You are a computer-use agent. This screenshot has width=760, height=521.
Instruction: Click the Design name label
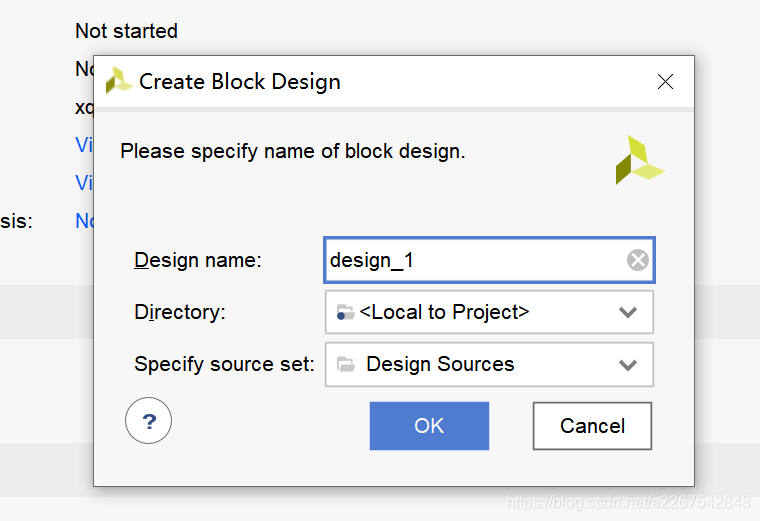pyautogui.click(x=197, y=260)
